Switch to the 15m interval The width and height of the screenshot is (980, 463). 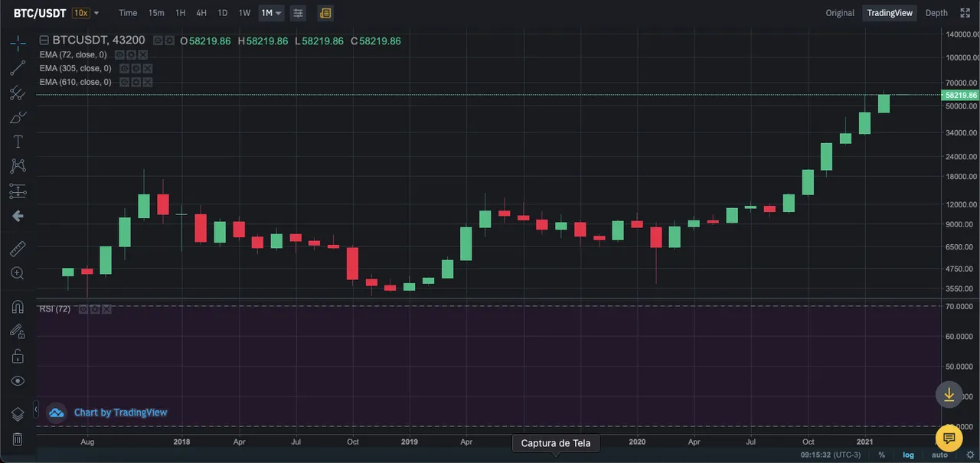click(x=156, y=13)
